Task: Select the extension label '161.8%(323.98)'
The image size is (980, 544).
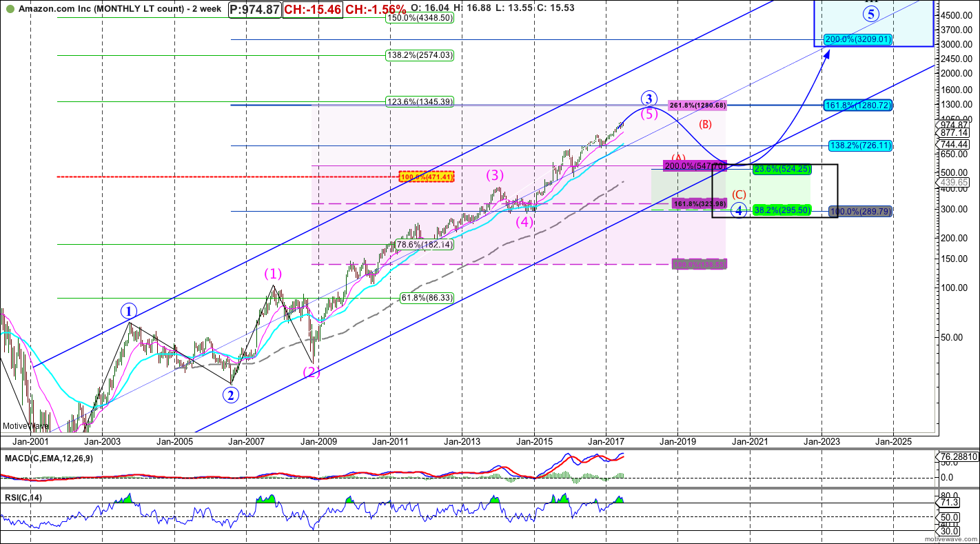Action: tap(700, 204)
